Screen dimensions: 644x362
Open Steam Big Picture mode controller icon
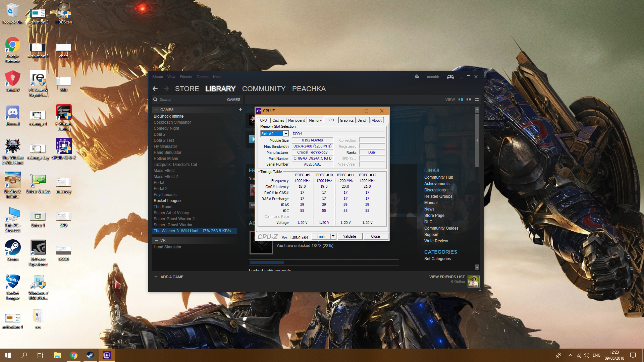pos(450,77)
